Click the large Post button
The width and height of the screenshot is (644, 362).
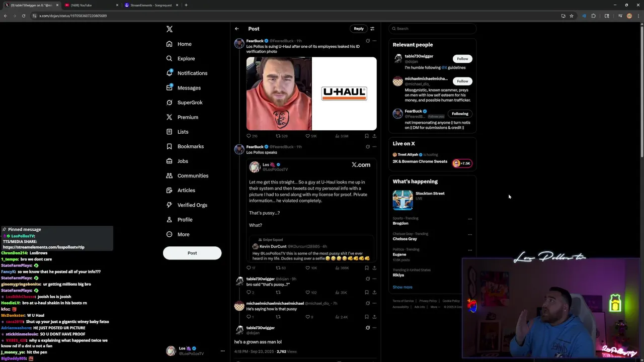coord(192,253)
